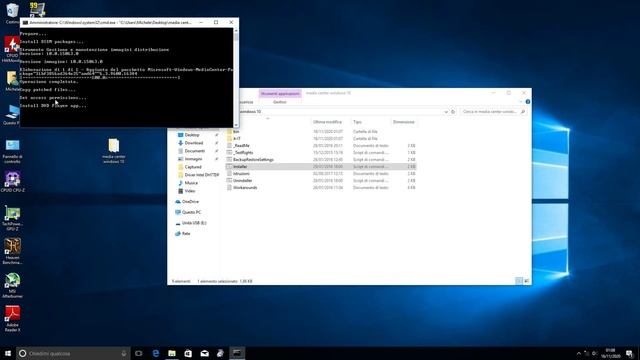Switch to large icons view layout
The image size is (640, 360).
click(x=527, y=281)
